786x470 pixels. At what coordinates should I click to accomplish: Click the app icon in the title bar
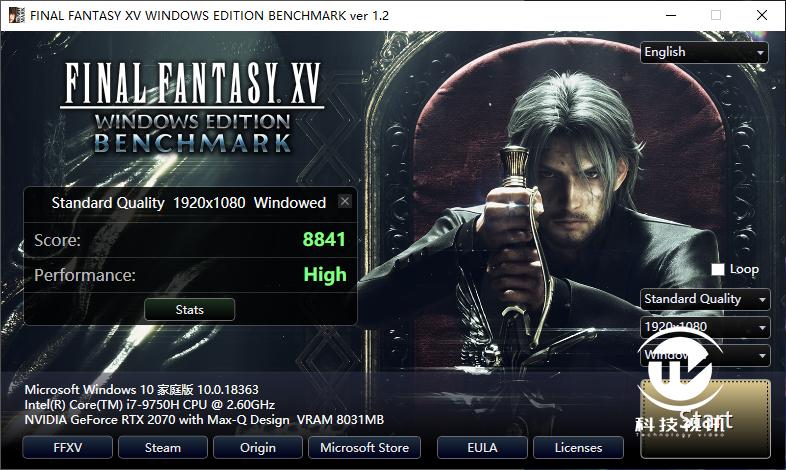point(16,15)
